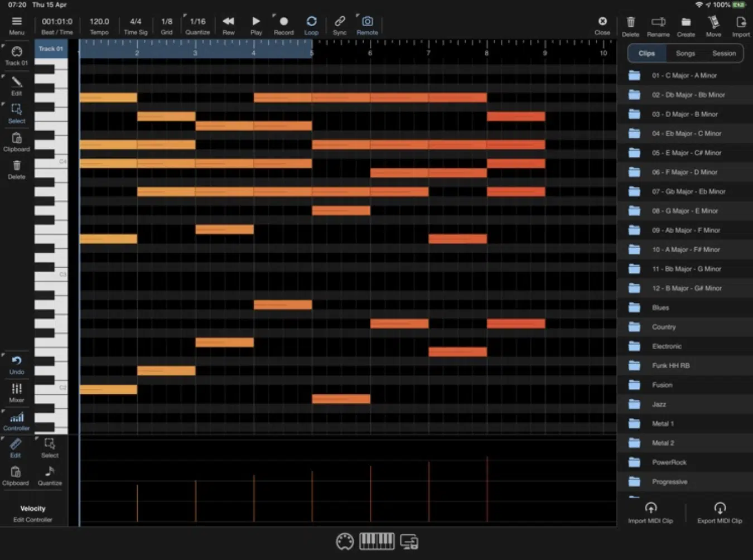Click Import MIDI Clip

tap(650, 513)
